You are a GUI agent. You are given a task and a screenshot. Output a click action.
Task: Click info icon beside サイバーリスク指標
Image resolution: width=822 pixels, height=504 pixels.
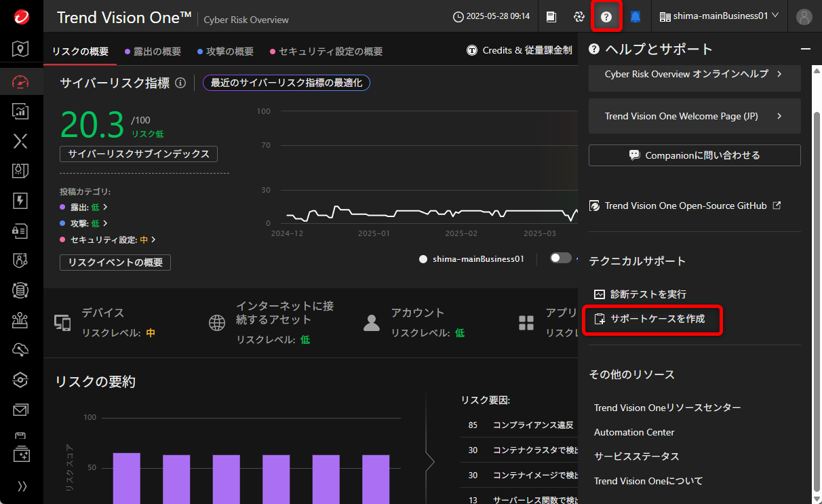pos(180,83)
